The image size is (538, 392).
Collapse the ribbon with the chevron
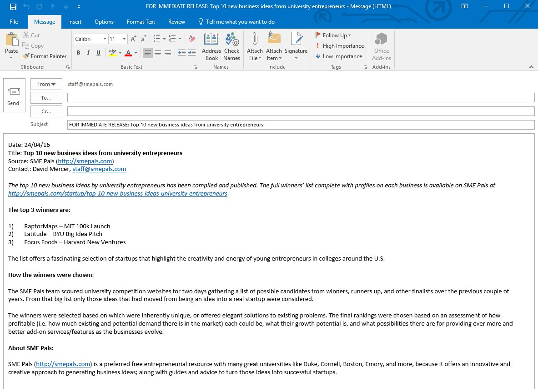pos(531,67)
